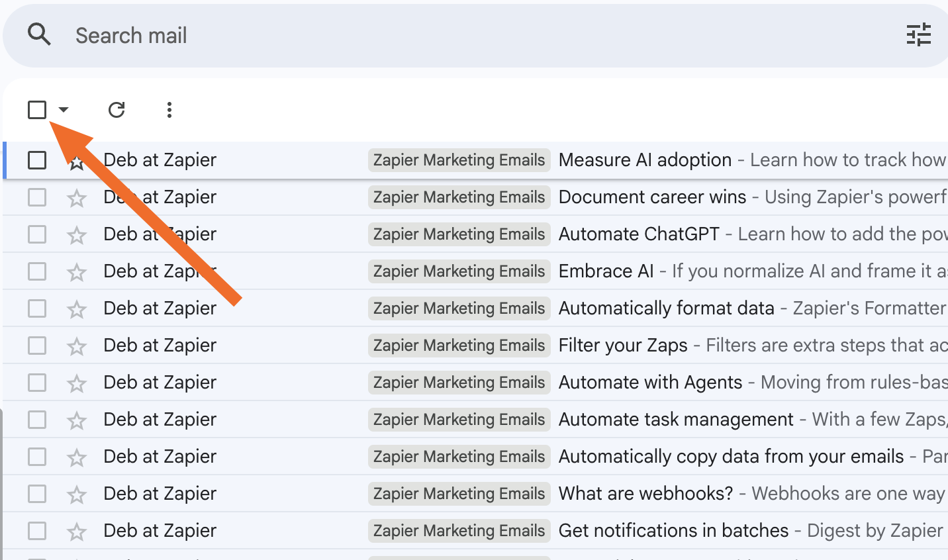
Task: Click the search magnifier icon
Action: [39, 34]
